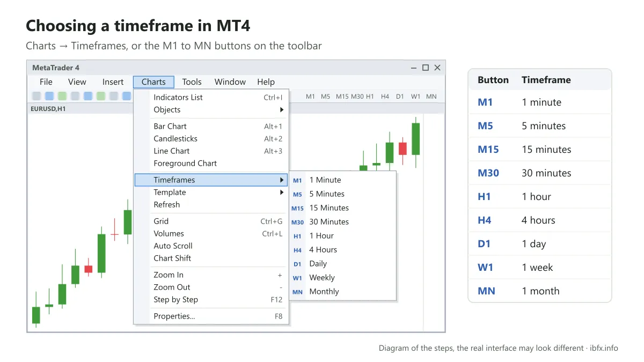
Task: Toggle Chart Shift in the Charts menu
Action: coord(211,258)
